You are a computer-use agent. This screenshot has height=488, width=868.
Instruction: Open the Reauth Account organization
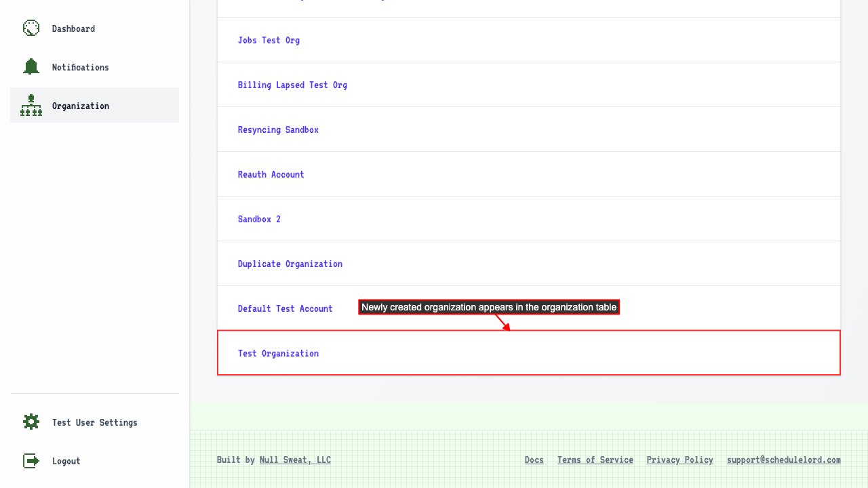click(x=271, y=174)
